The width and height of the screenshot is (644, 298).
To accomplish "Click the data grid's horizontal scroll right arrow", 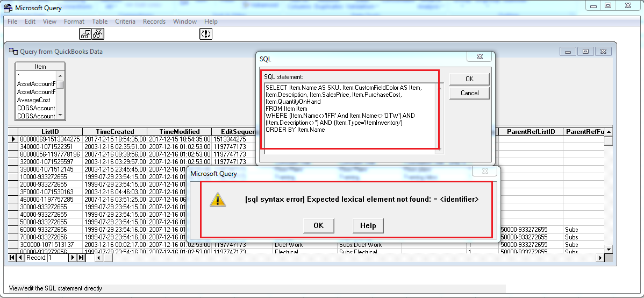I will 601,258.
